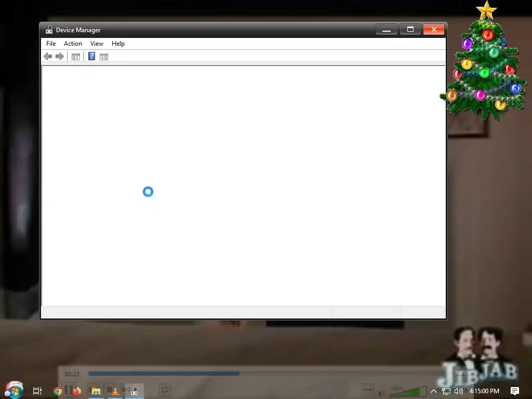The width and height of the screenshot is (532, 399).
Task: Launch Firefox from the taskbar
Action: 77,391
